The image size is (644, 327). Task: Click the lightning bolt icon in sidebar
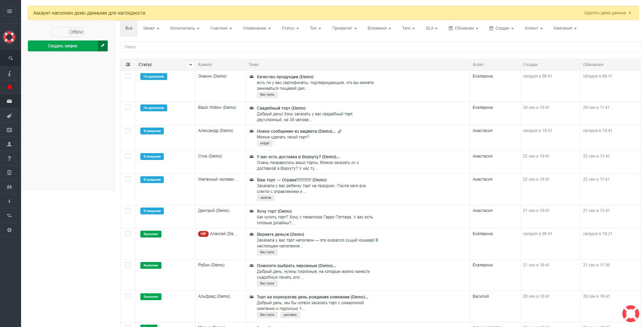[10, 201]
